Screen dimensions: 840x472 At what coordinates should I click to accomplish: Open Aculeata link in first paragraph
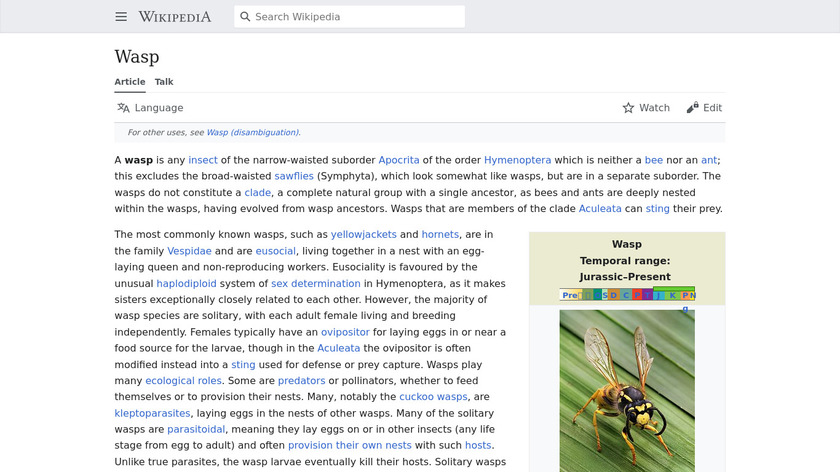tap(600, 209)
